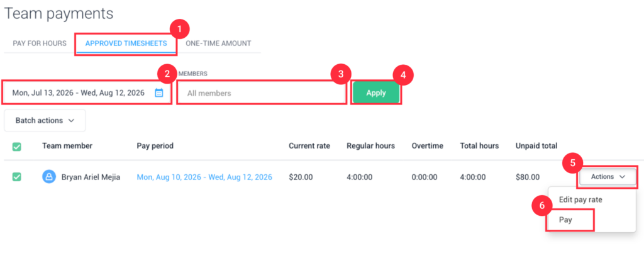Open the Actions dropdown for Bryan
This screenshot has height=258, width=644.
[608, 177]
